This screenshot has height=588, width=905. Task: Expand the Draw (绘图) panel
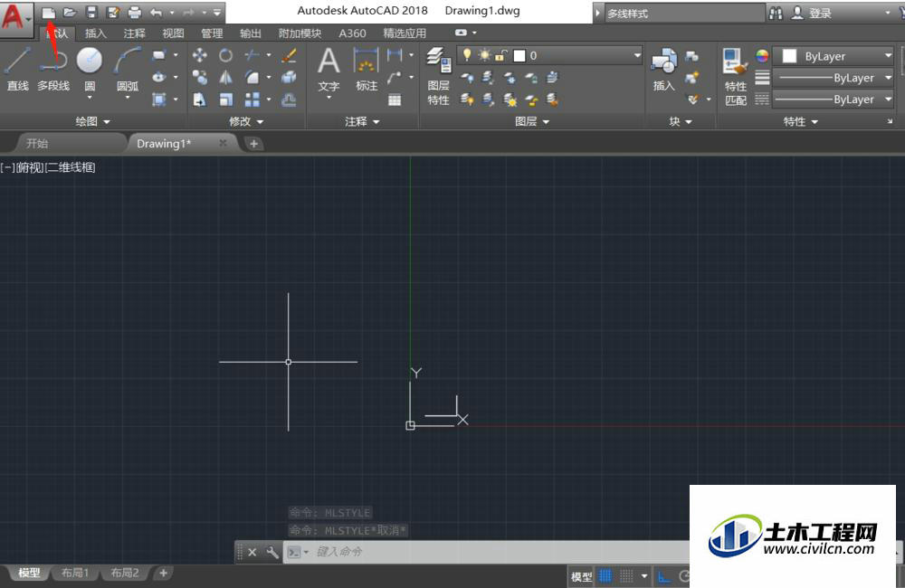tap(92, 121)
